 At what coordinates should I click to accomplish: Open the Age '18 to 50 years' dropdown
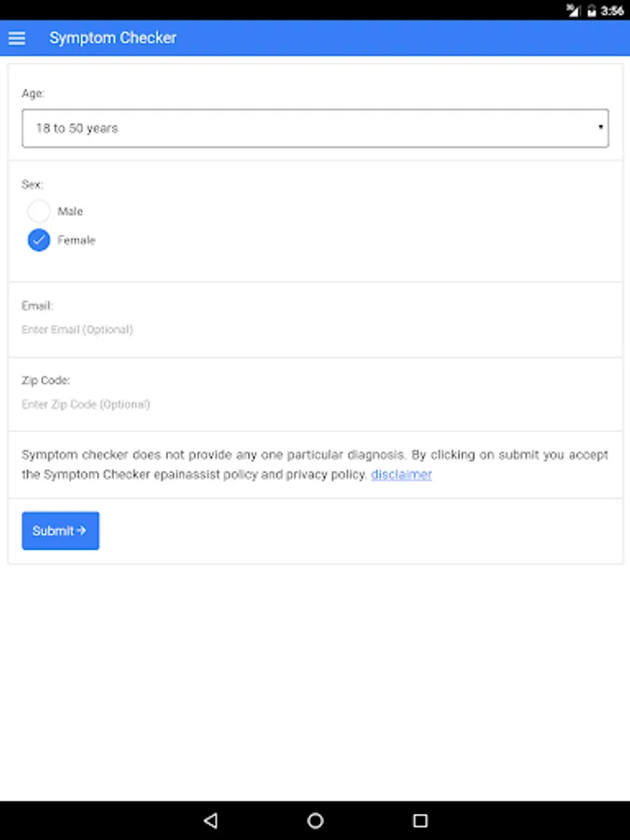pos(315,128)
